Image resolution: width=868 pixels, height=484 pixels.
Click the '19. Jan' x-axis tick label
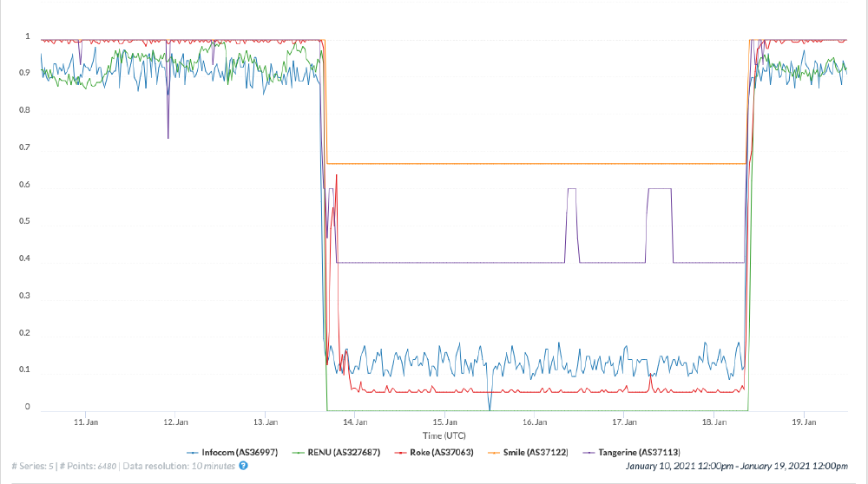pyautogui.click(x=805, y=422)
